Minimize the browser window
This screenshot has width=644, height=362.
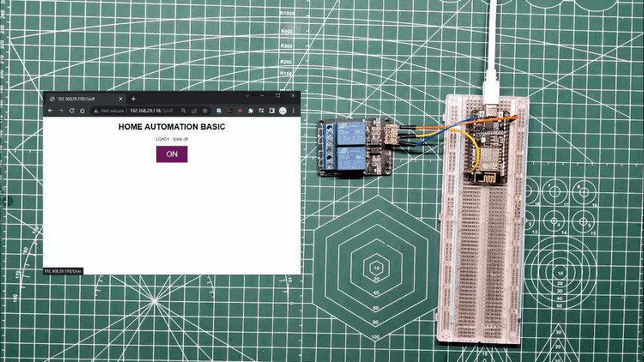pos(262,95)
